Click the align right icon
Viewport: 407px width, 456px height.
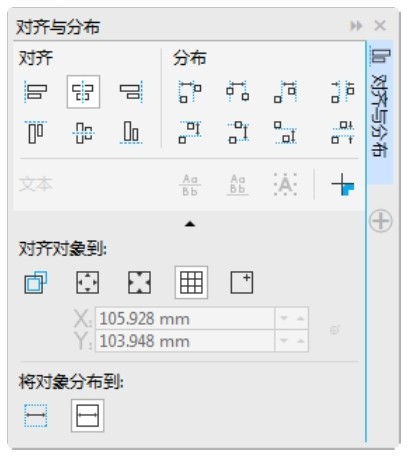coord(131,92)
